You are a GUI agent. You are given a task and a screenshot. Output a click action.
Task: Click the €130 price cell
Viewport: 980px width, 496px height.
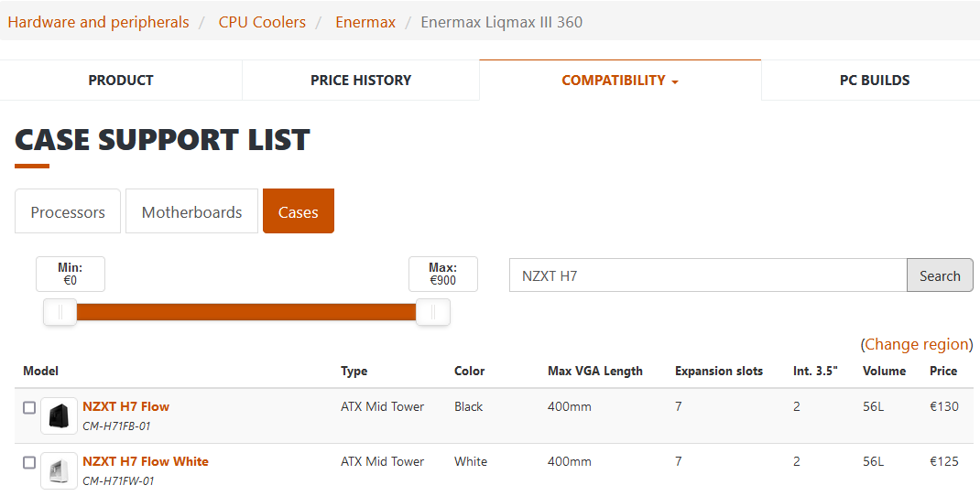[x=943, y=406]
